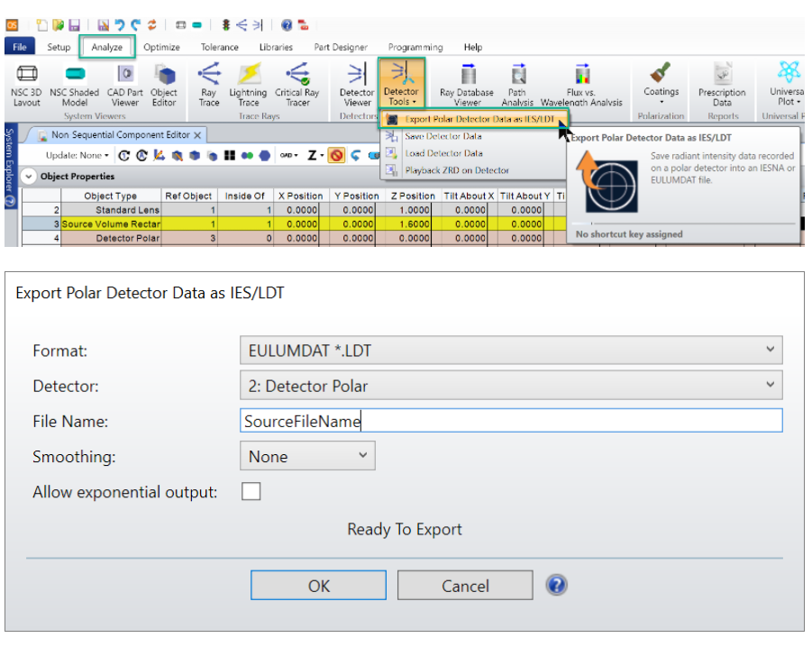Image resolution: width=812 pixels, height=647 pixels.
Task: Open Flux vs. Wavelength Analysis
Action: (x=581, y=86)
